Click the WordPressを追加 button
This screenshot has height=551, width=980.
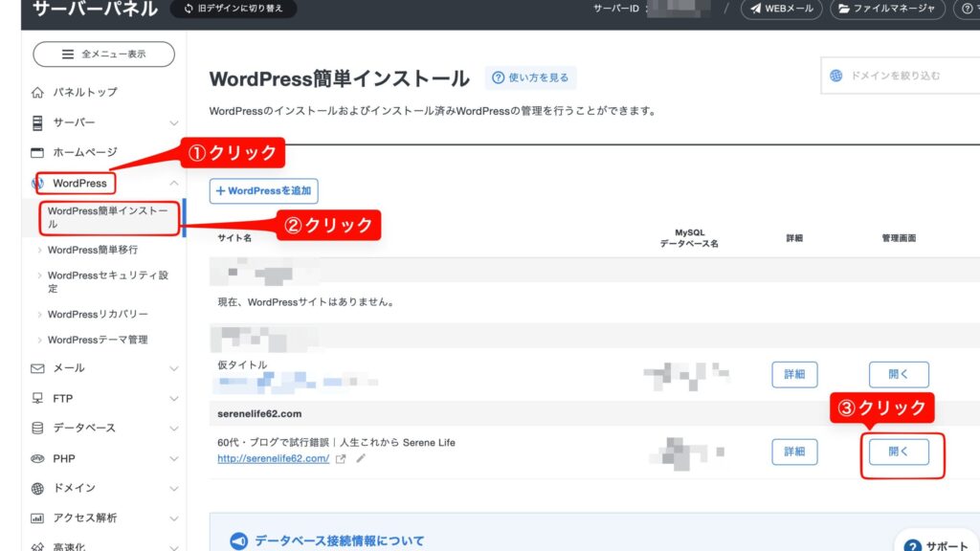[264, 191]
